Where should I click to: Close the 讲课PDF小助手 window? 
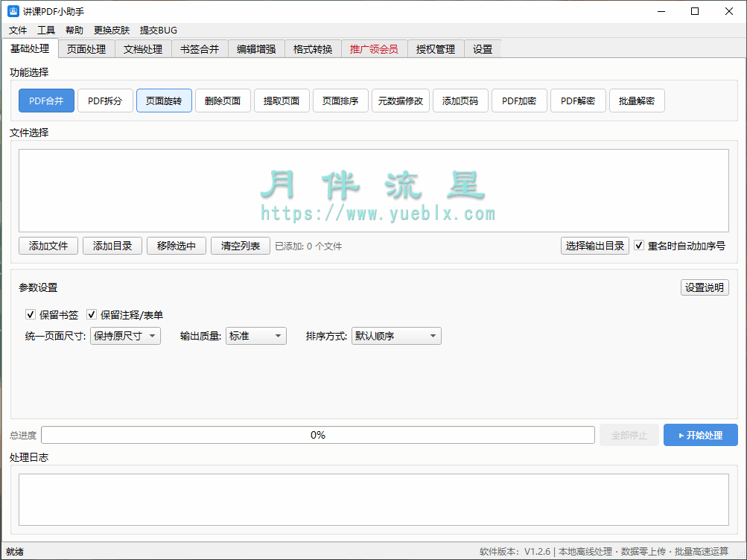pos(729,11)
